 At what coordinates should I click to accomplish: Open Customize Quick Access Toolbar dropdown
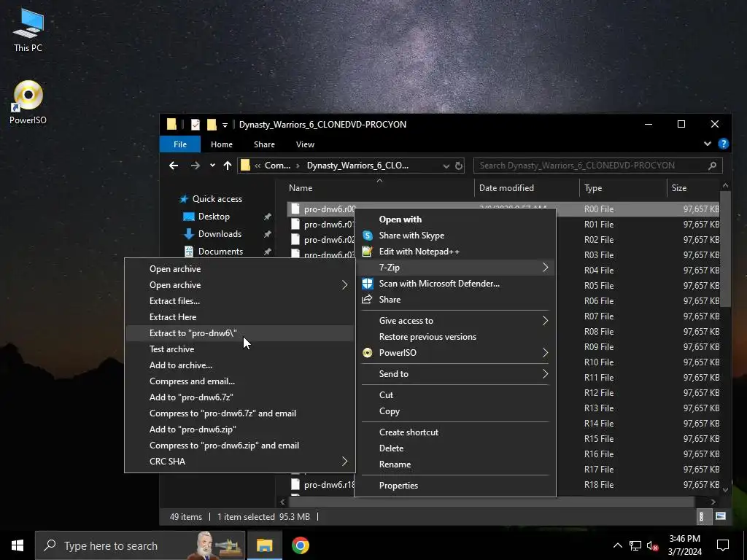(225, 125)
